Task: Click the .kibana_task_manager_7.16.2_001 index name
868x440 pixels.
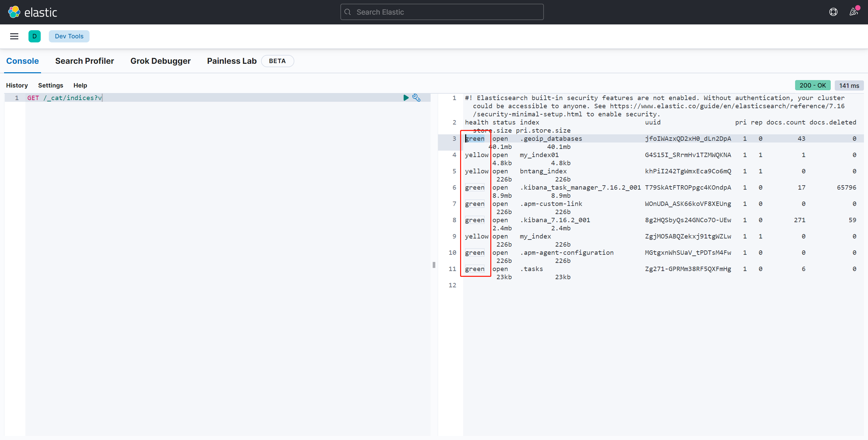Action: tap(580, 187)
